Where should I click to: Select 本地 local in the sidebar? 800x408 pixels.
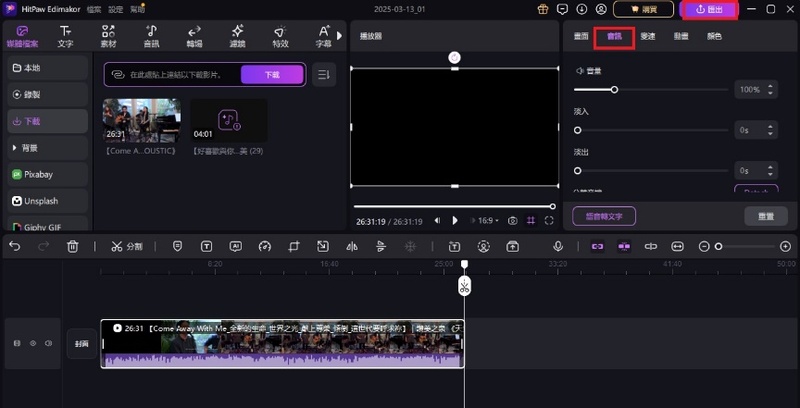(48, 68)
